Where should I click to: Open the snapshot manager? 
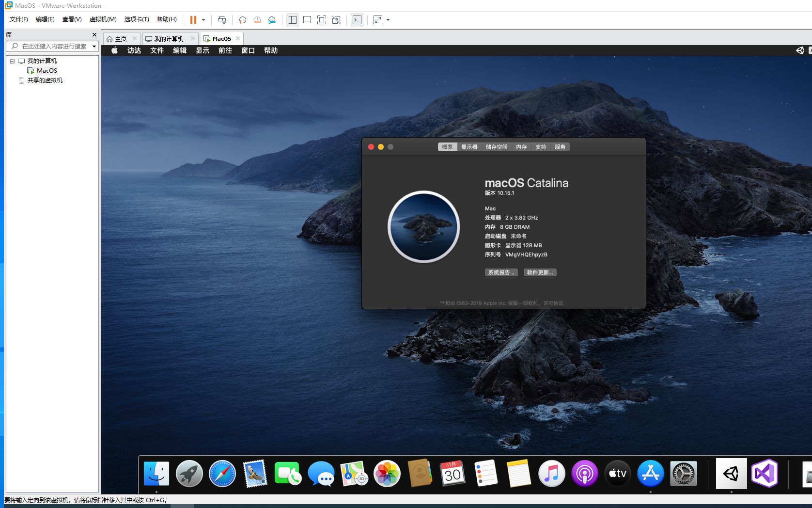tap(272, 20)
